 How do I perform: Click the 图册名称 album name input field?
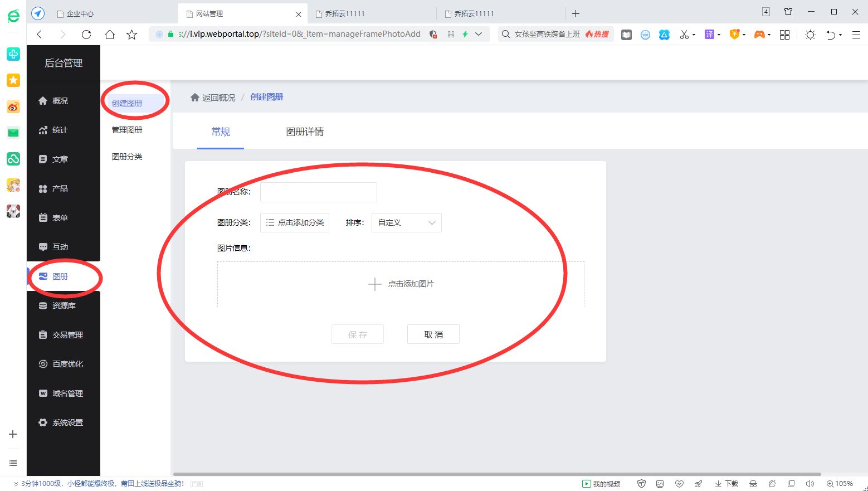click(x=318, y=192)
